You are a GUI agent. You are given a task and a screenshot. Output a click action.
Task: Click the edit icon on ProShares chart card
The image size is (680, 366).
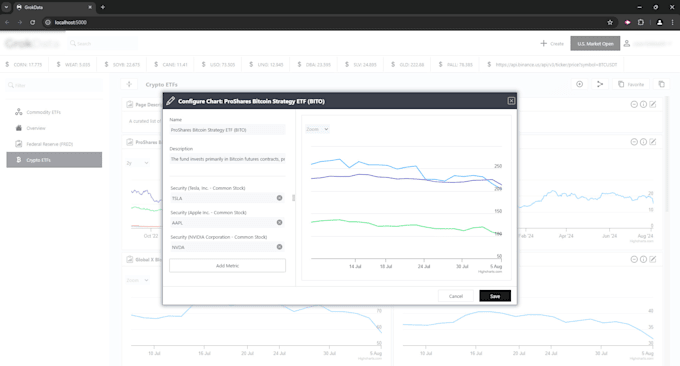pos(653,142)
